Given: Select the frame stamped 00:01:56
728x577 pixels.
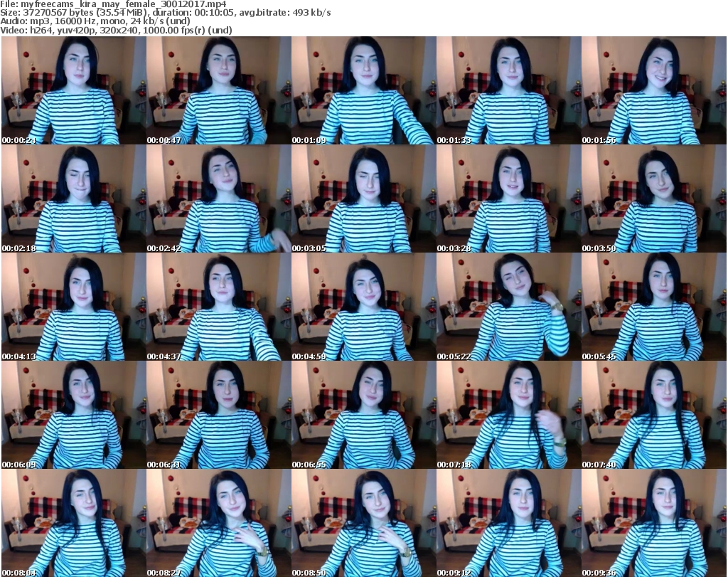Looking at the screenshot, I should point(654,90).
